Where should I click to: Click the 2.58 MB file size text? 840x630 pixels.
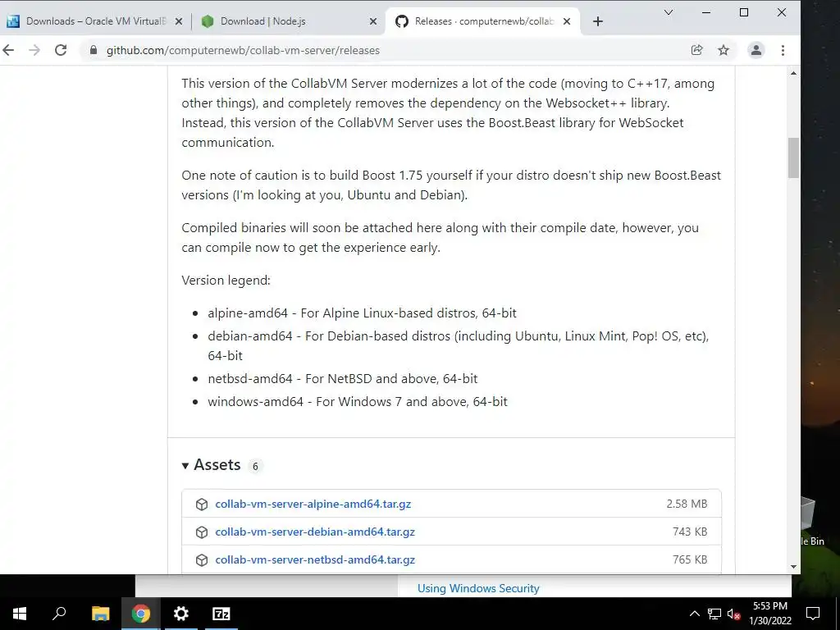pyautogui.click(x=687, y=504)
